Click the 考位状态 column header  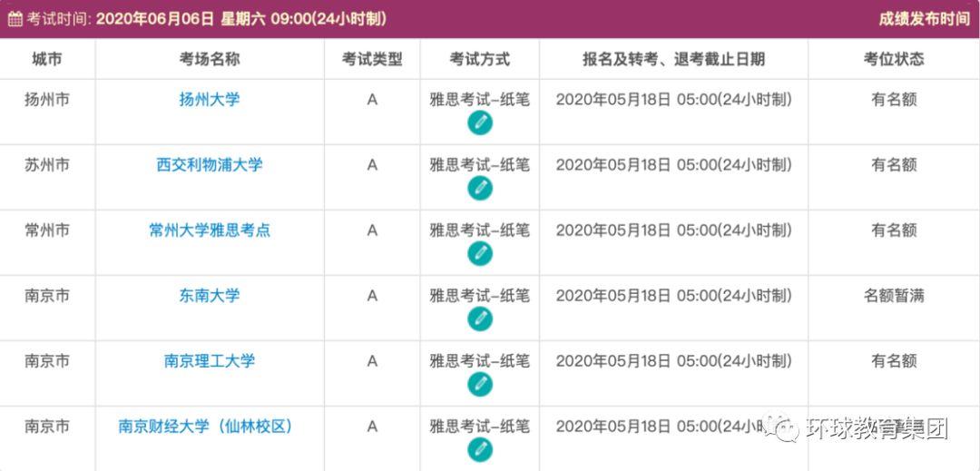tap(894, 59)
